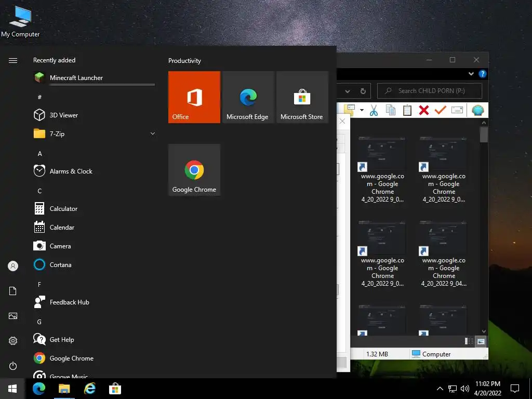Click the 1.32 MB status bar entry
This screenshot has width=532, height=399.
(x=377, y=354)
